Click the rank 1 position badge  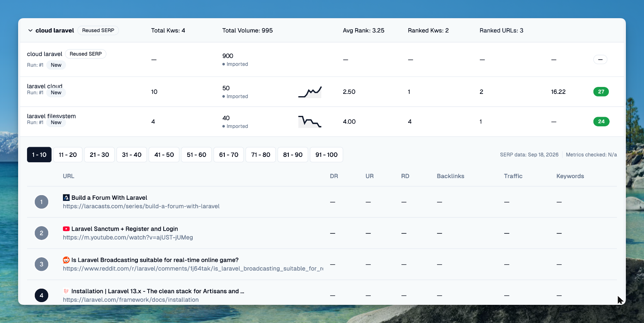42,202
